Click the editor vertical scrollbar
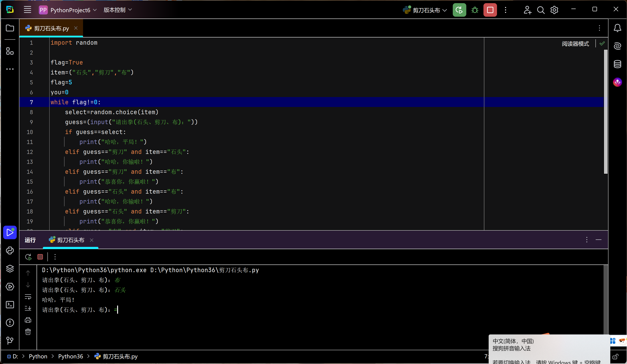Image resolution: width=627 pixels, height=364 pixels. [x=606, y=112]
